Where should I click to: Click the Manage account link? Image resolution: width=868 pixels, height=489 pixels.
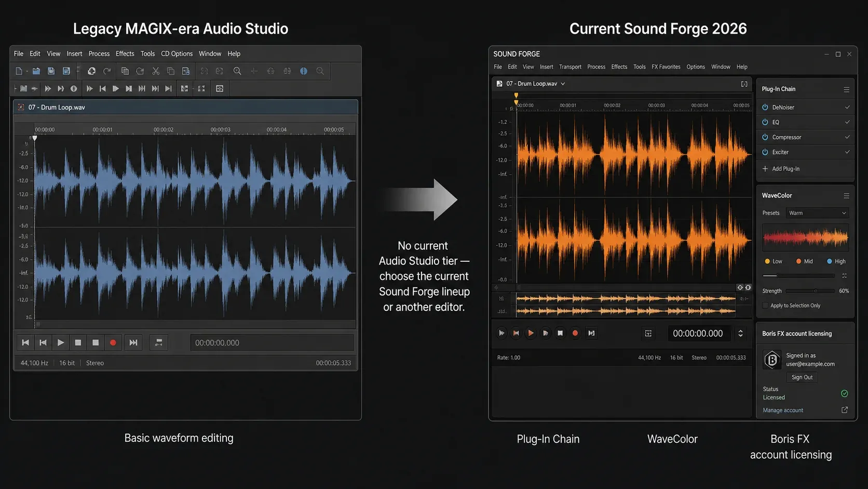[x=783, y=411]
